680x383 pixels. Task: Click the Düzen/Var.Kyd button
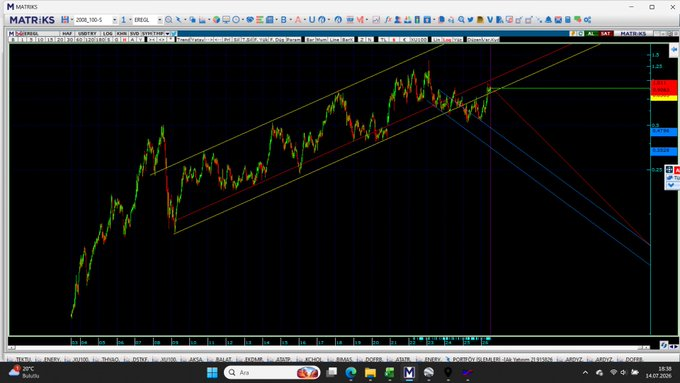[x=483, y=39]
